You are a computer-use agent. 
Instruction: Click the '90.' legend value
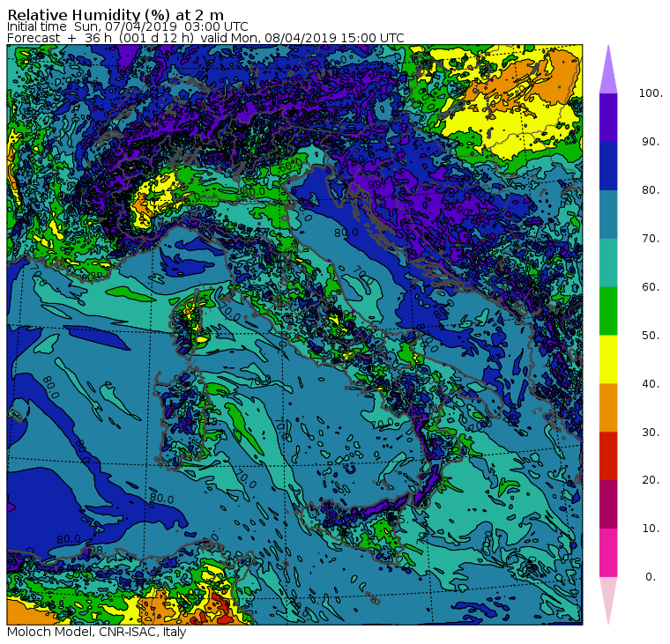coord(651,142)
